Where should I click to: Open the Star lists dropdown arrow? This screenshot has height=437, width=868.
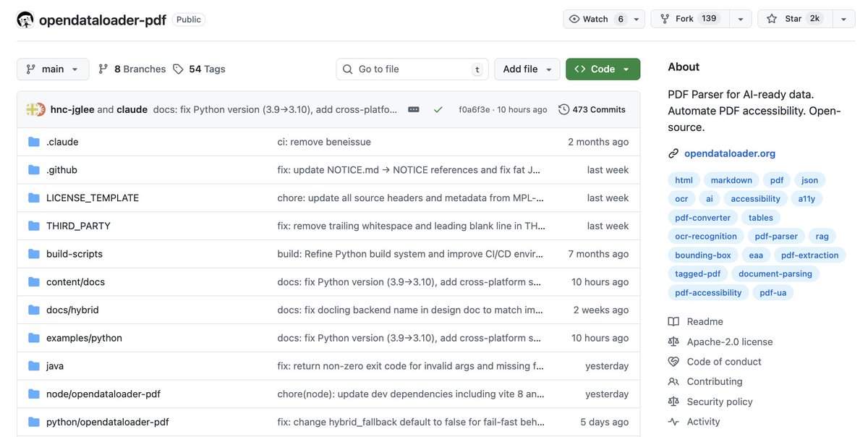[843, 19]
